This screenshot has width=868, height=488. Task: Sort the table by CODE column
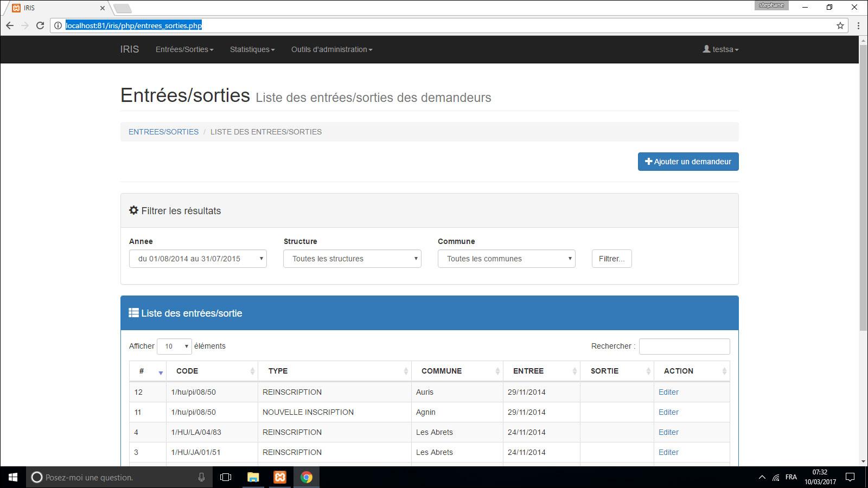212,371
